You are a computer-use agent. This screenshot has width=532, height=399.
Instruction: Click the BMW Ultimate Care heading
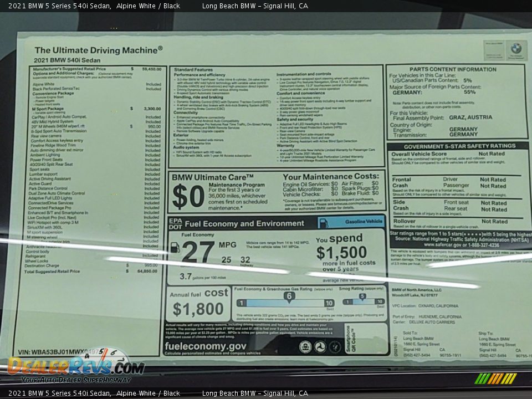213,177
